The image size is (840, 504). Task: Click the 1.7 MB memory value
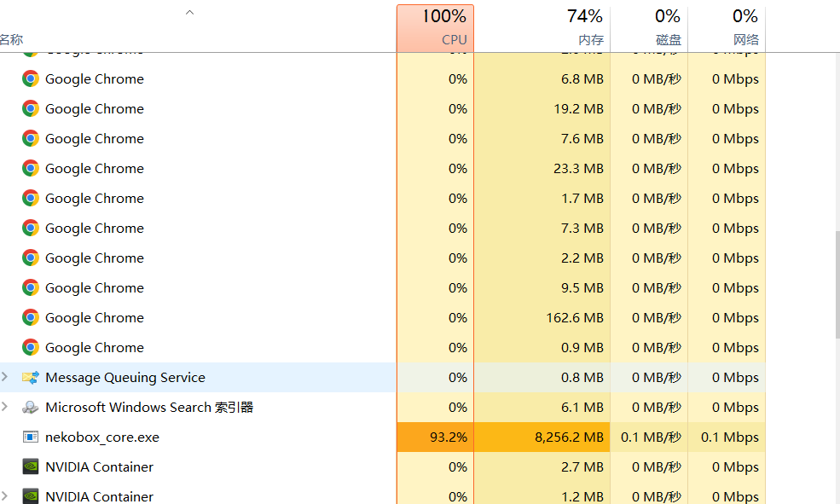[x=582, y=198]
